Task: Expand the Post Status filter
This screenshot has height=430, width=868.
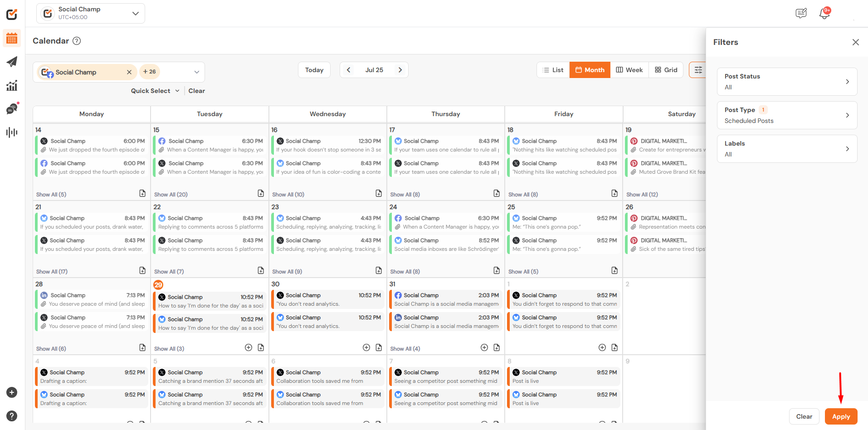Action: [x=787, y=82]
